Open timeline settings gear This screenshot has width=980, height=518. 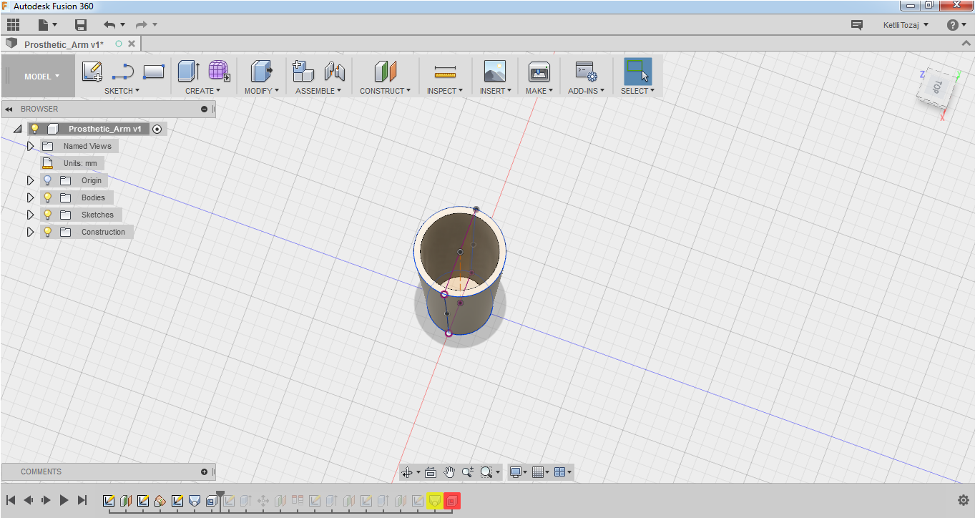(x=964, y=501)
